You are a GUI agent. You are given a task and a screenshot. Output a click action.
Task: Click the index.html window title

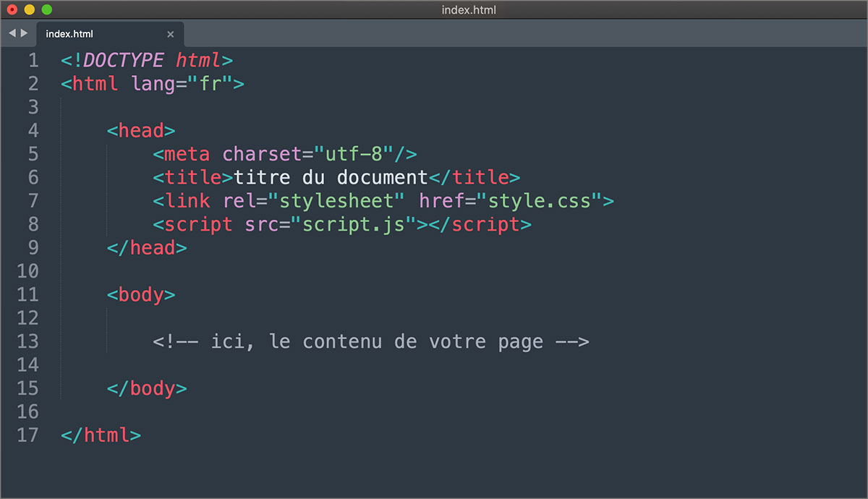[x=468, y=9]
